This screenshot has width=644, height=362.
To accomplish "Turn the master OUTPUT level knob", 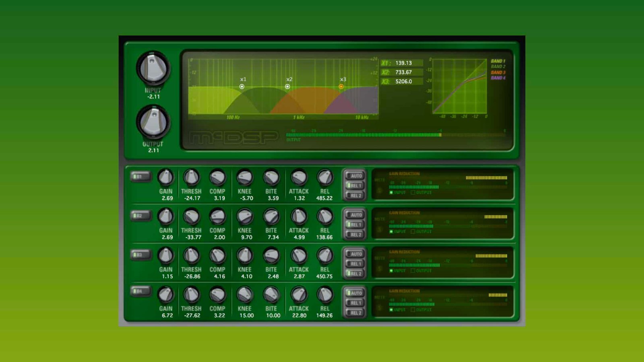I will tap(153, 121).
